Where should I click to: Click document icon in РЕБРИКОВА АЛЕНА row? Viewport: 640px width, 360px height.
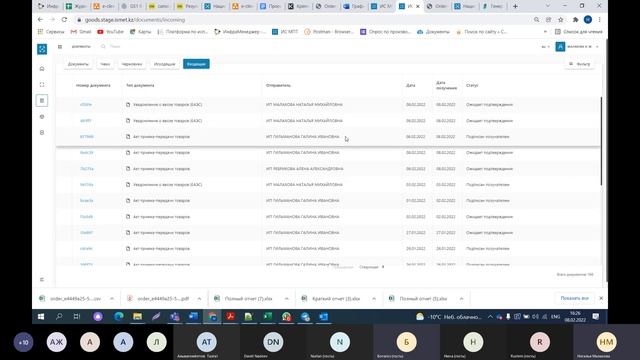[x=128, y=169]
